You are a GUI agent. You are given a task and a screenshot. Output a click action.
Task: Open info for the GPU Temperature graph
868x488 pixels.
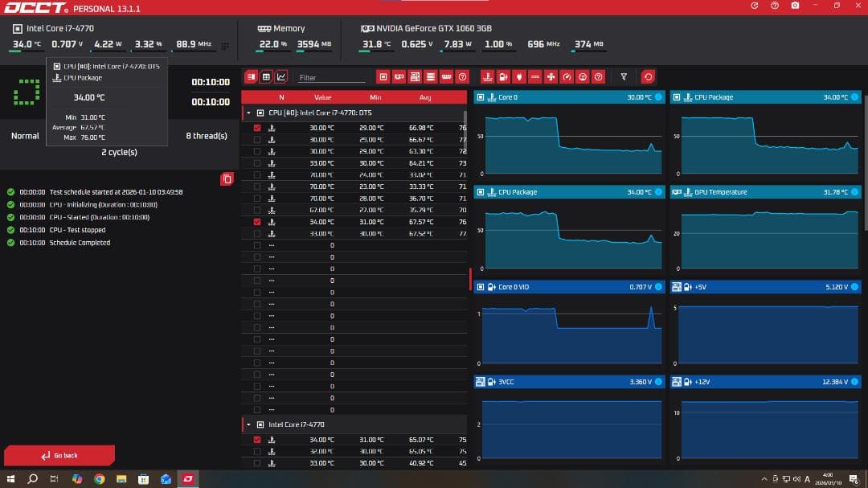pos(855,192)
